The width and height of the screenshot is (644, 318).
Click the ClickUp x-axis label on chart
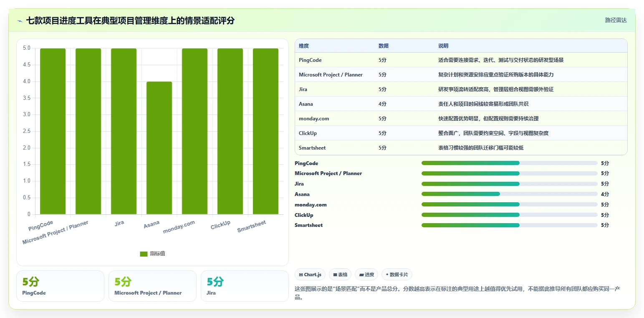pyautogui.click(x=220, y=225)
